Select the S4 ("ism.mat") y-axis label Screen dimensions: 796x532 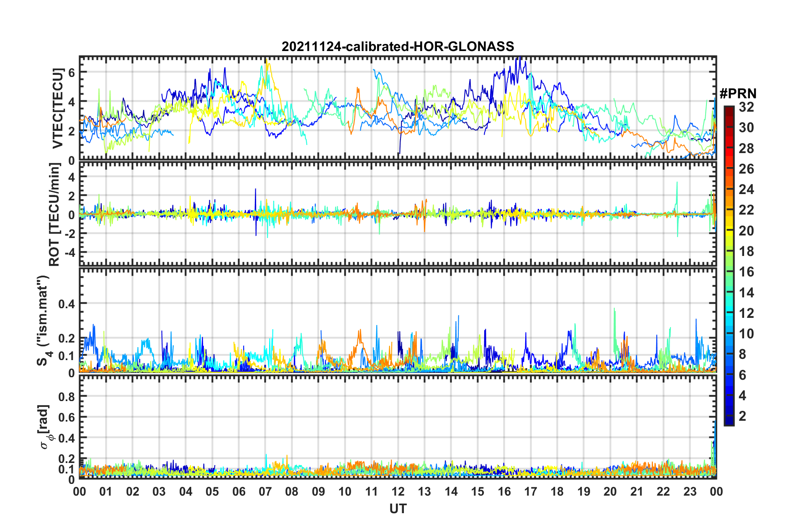[x=44, y=320]
